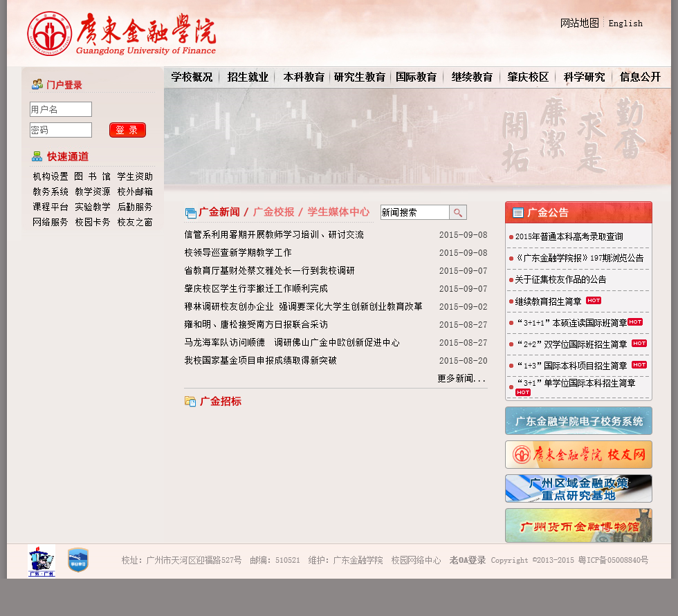Open the 实验教学 quick link
Viewport: 678px width, 616px height.
point(93,207)
